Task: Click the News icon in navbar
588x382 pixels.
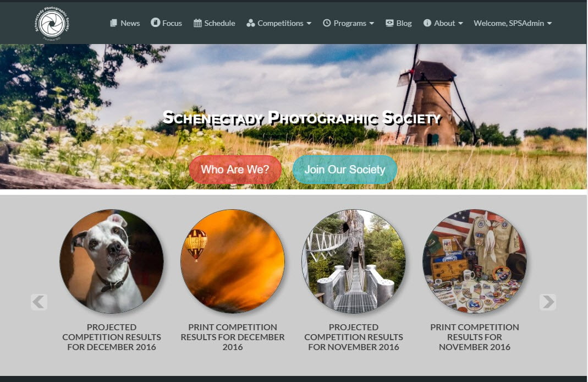Action: point(114,23)
